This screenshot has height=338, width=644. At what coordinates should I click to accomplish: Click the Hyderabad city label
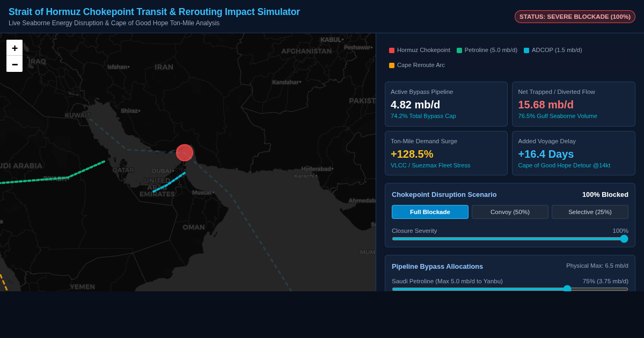pyautogui.click(x=317, y=168)
